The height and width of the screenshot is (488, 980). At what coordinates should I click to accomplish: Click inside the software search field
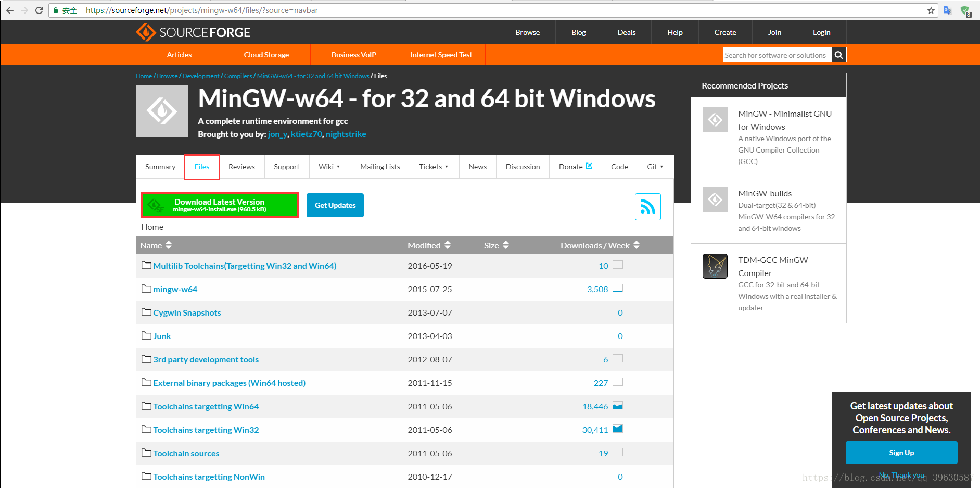click(x=777, y=55)
